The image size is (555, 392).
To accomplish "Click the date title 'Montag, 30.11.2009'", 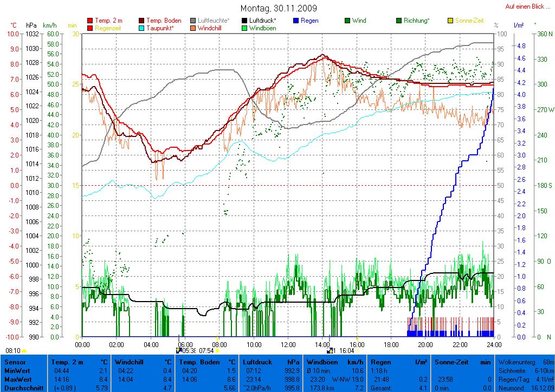I will (x=278, y=8).
